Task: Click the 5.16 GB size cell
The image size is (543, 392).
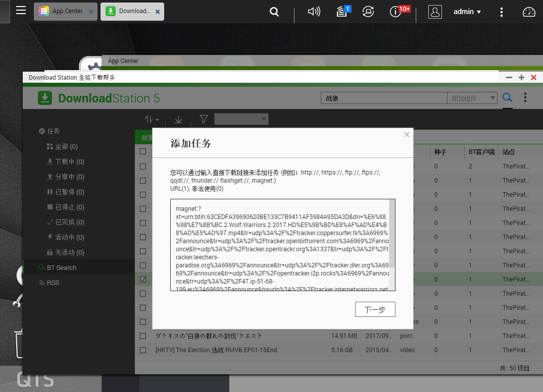Action: click(342, 350)
